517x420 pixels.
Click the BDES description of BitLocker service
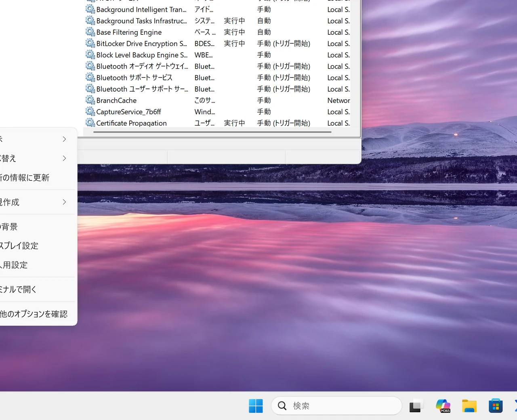(204, 43)
